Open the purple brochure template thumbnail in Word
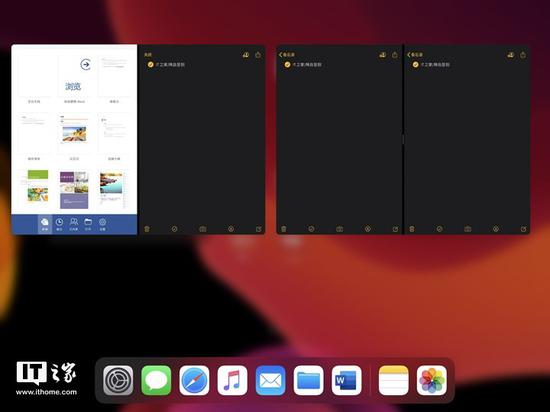This screenshot has height=412, width=550. click(74, 190)
